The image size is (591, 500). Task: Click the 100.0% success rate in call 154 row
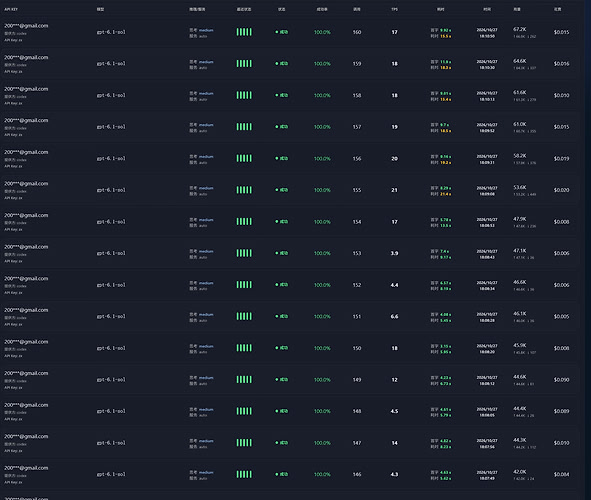pos(322,222)
